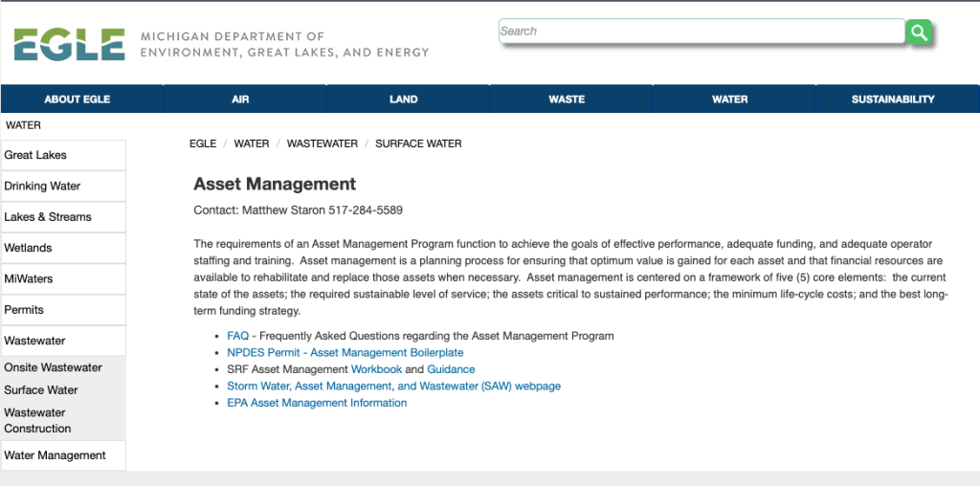Focus the Search input field
Viewport: 980px width, 486px height.
pos(702,32)
